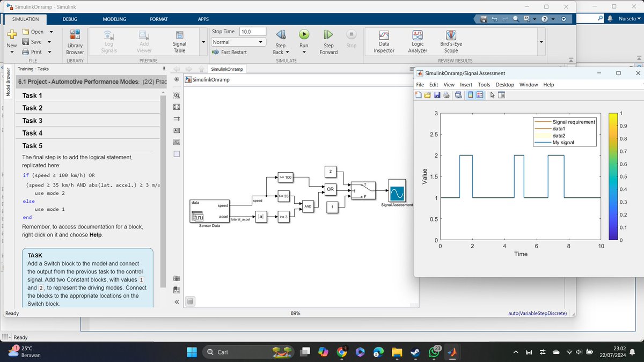Click the Step Forward button

coord(328,41)
